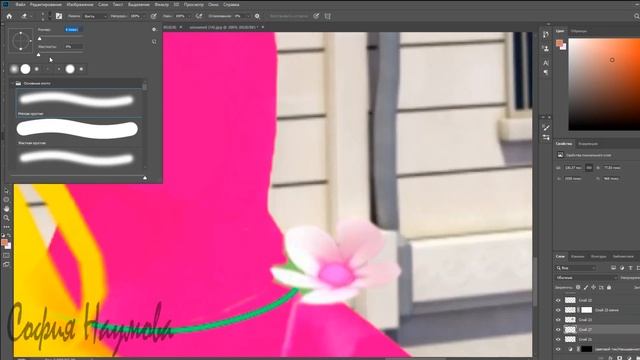
Task: Pick a color in the Color panel field
Action: pos(604,84)
